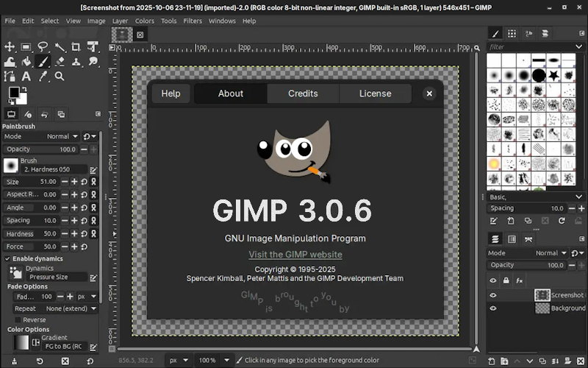588x368 pixels.
Task: Switch to the Credits tab
Action: pyautogui.click(x=303, y=93)
